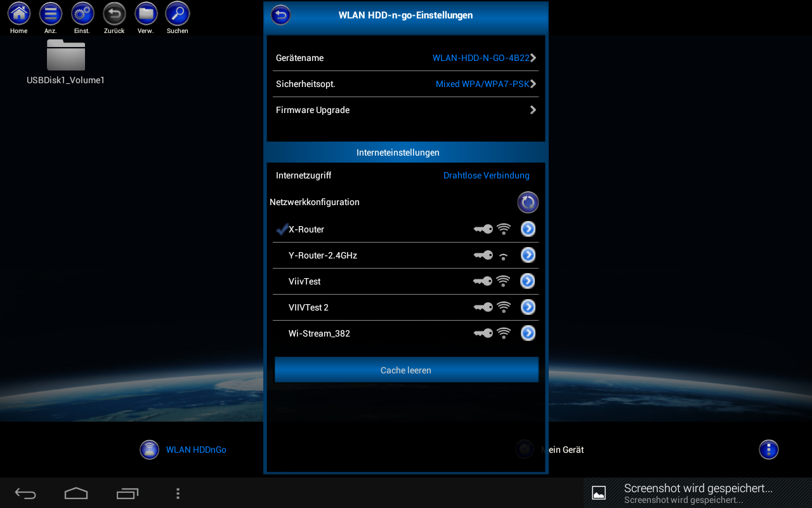
Task: Tap the Interneteinstellungen section header
Action: tap(406, 152)
